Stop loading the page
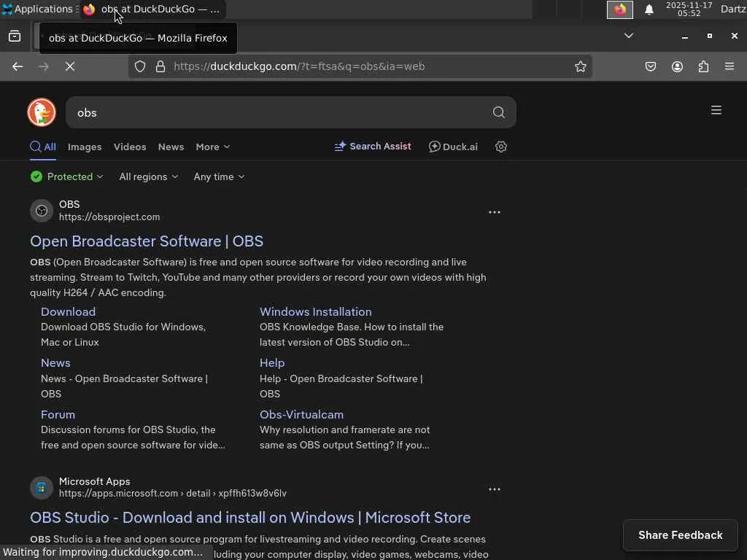The image size is (747, 560). click(70, 66)
